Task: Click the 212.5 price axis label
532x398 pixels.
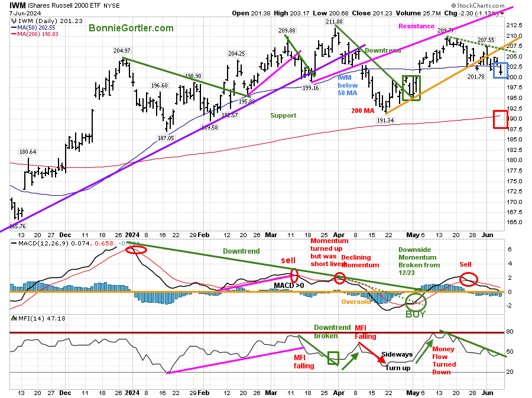Action: [514, 25]
